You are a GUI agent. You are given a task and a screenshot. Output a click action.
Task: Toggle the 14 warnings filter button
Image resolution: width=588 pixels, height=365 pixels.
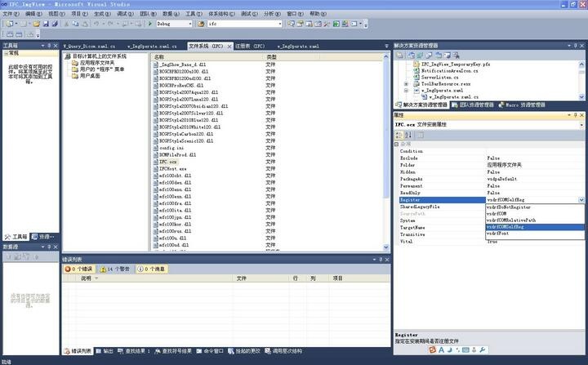point(115,269)
